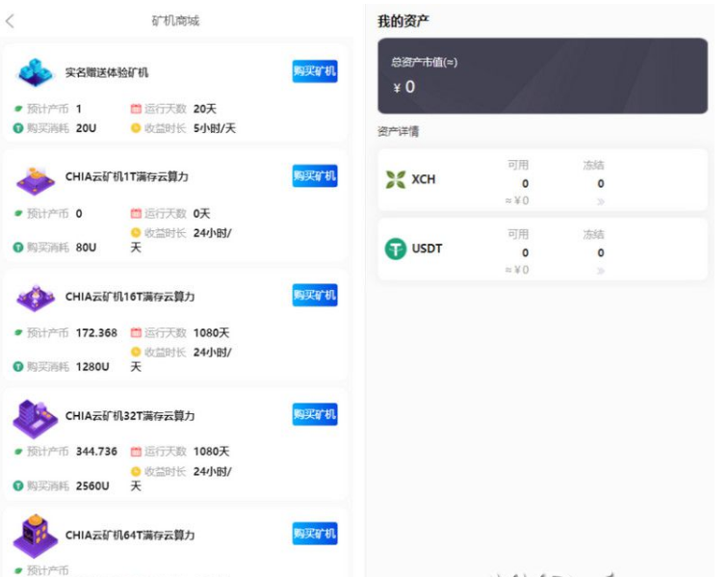Buy the CHIA 1T cloud miner
The image size is (728, 577).
point(315,175)
